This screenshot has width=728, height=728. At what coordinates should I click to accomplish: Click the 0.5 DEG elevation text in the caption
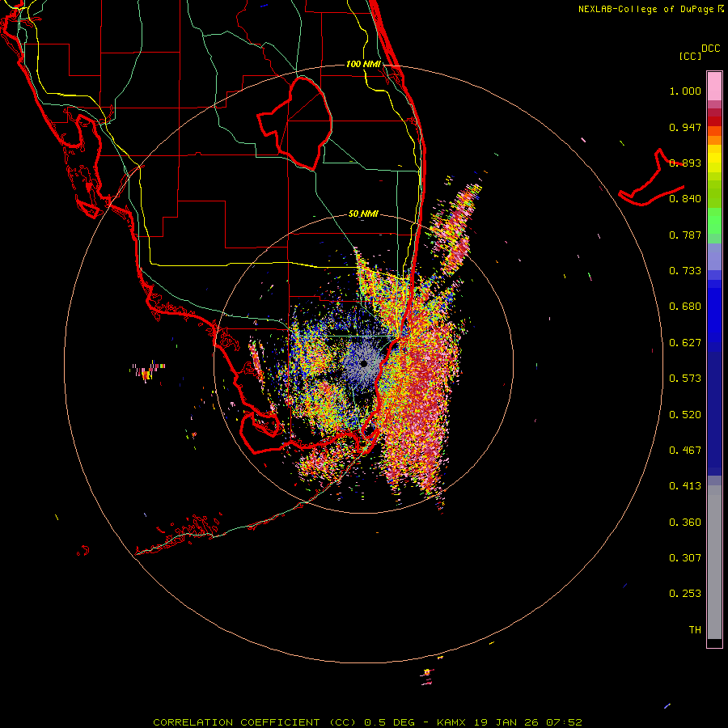[390, 722]
